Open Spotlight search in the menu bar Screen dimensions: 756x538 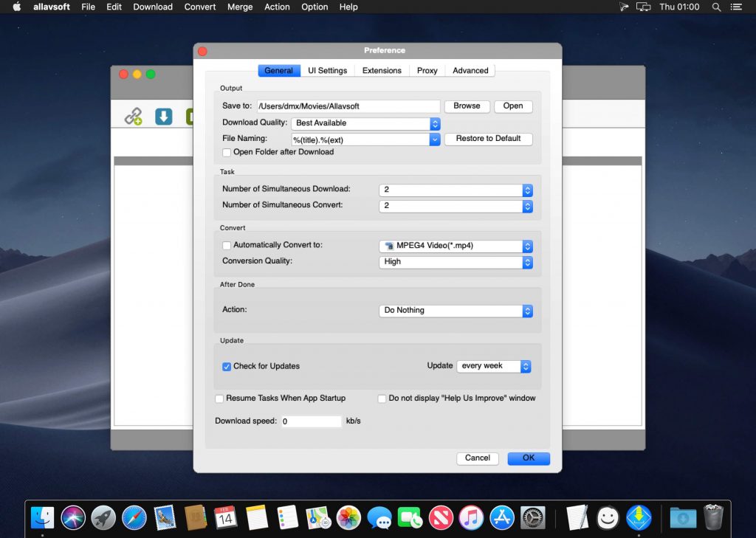point(716,7)
